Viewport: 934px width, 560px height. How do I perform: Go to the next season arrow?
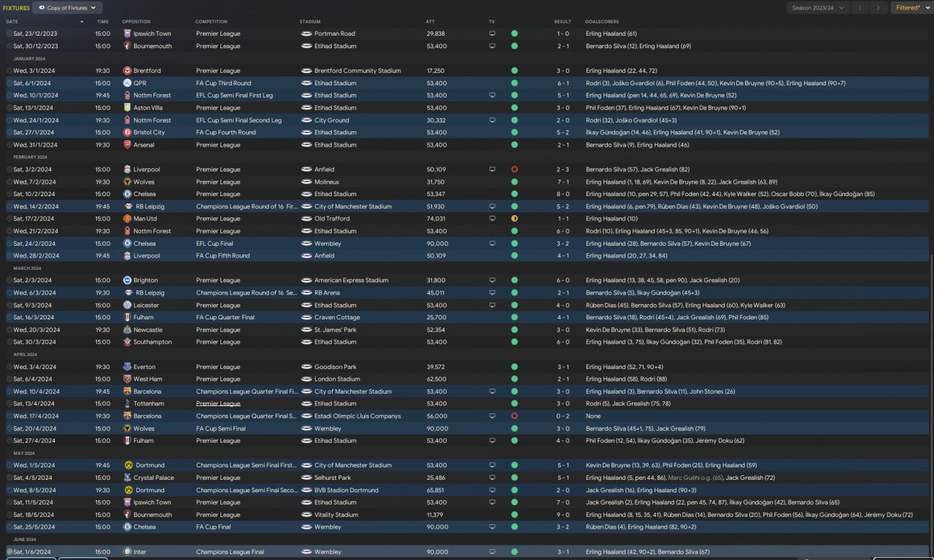(x=878, y=8)
